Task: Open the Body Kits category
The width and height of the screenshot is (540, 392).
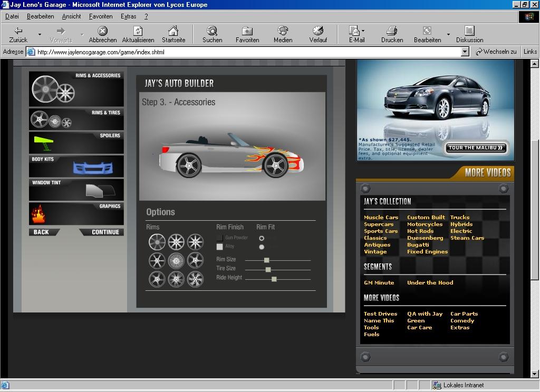Action: coord(76,166)
